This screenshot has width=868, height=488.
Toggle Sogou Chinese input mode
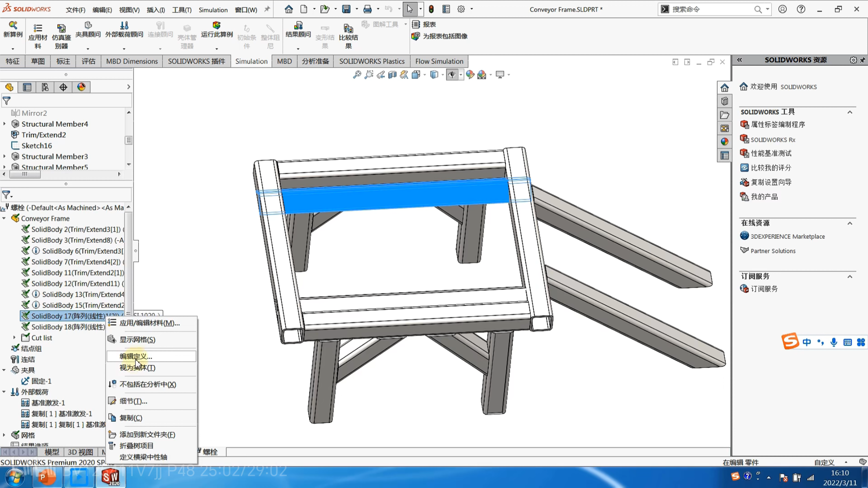pyautogui.click(x=807, y=342)
